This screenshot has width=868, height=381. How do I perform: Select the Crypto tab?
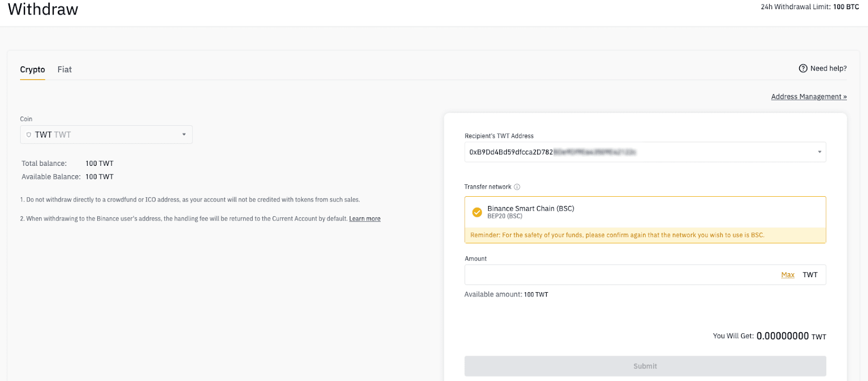pos(33,69)
